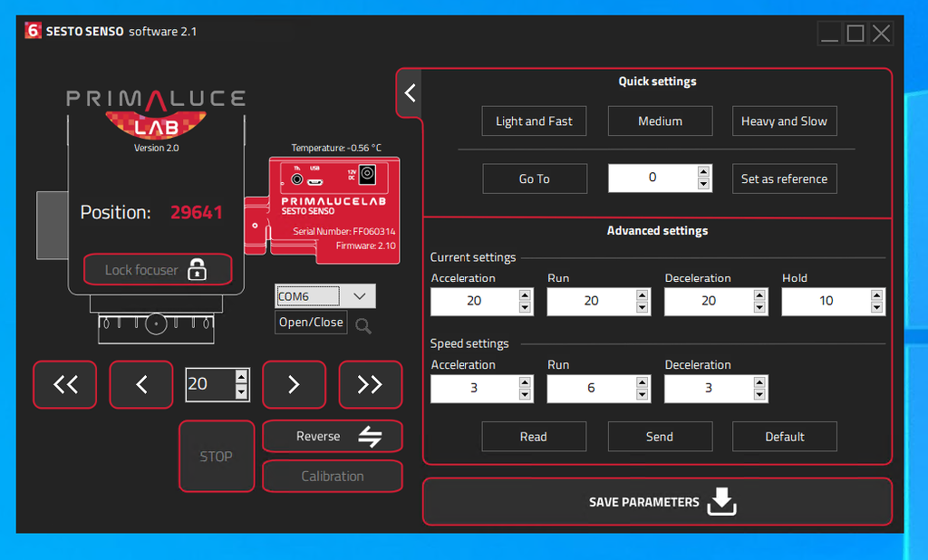Click the Firmware 2.10 text

(x=366, y=246)
